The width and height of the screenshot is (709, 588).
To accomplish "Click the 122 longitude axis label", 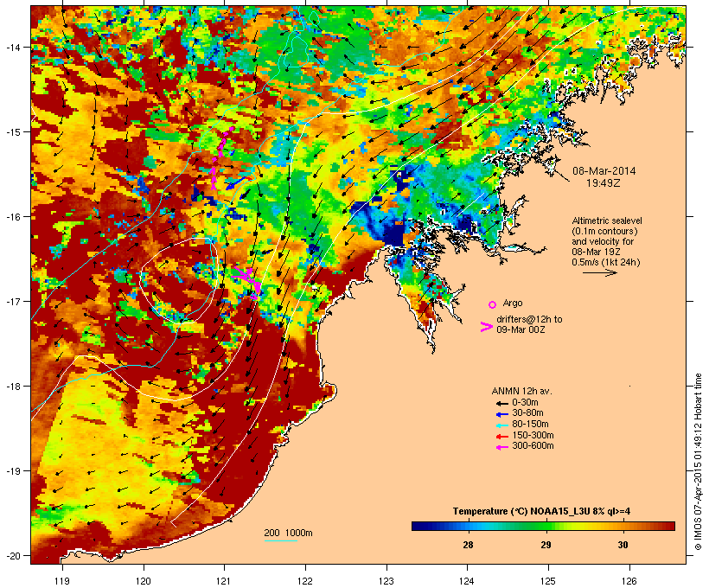I will [x=305, y=581].
